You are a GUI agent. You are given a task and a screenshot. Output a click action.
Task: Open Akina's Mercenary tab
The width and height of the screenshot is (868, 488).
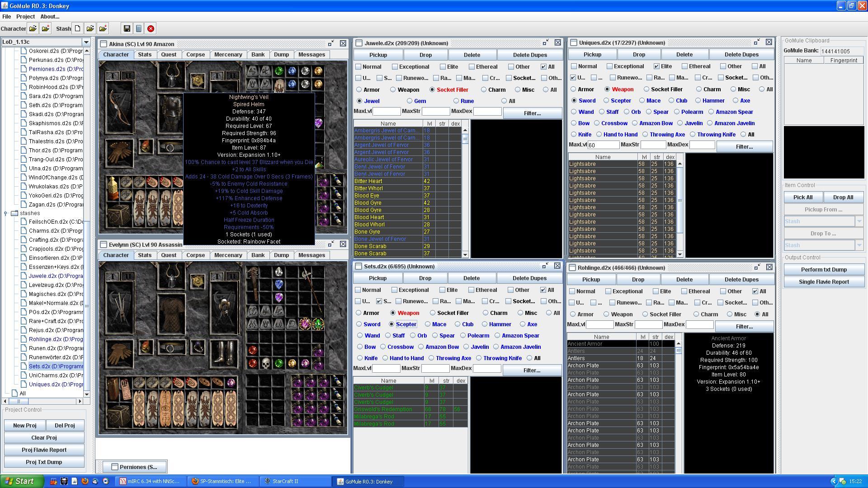(x=228, y=54)
